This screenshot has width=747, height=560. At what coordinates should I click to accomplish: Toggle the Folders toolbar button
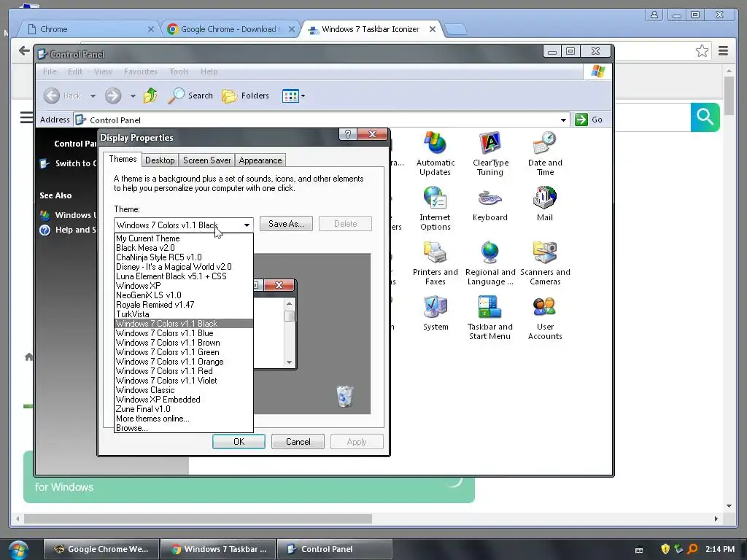tap(246, 96)
